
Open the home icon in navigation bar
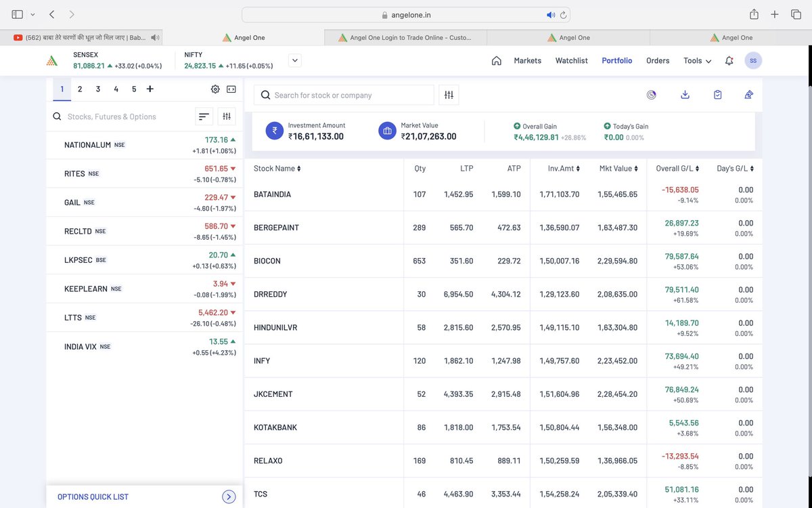(497, 60)
